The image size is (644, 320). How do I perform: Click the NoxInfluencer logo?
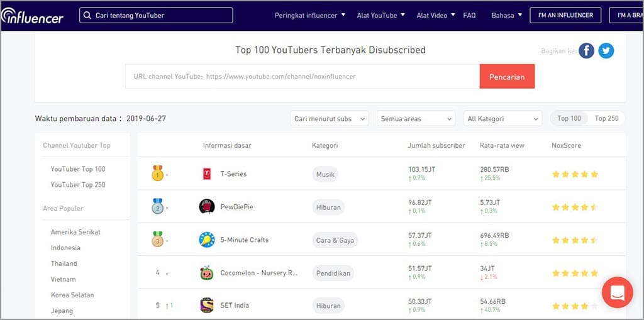click(33, 16)
